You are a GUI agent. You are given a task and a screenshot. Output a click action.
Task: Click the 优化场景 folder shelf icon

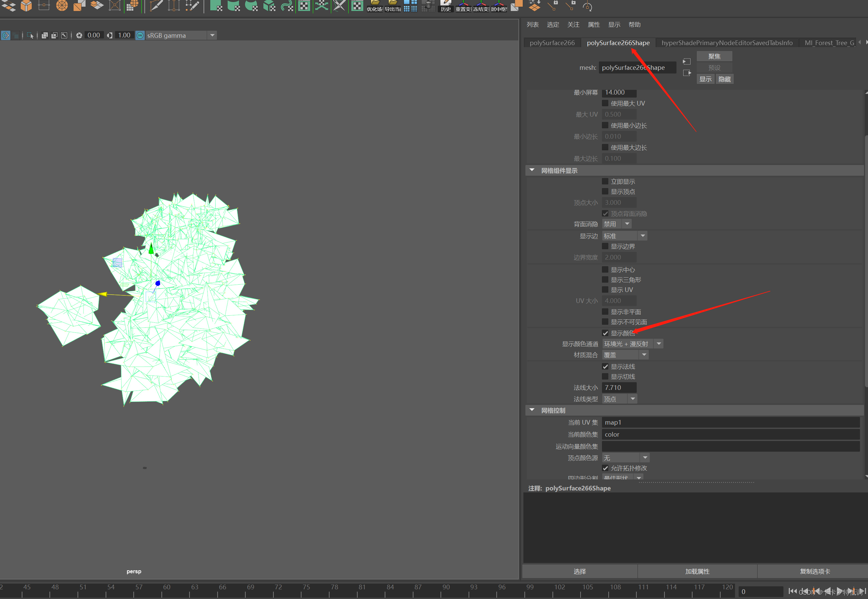(375, 6)
